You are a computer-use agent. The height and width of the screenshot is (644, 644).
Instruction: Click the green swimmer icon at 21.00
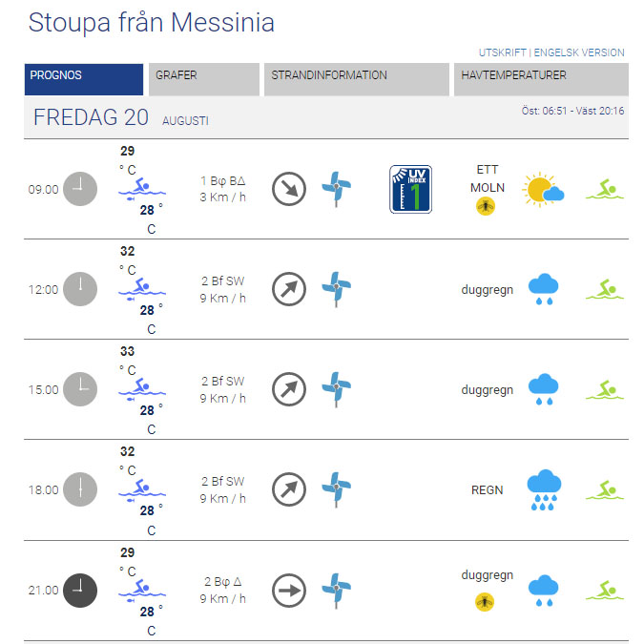click(x=605, y=591)
